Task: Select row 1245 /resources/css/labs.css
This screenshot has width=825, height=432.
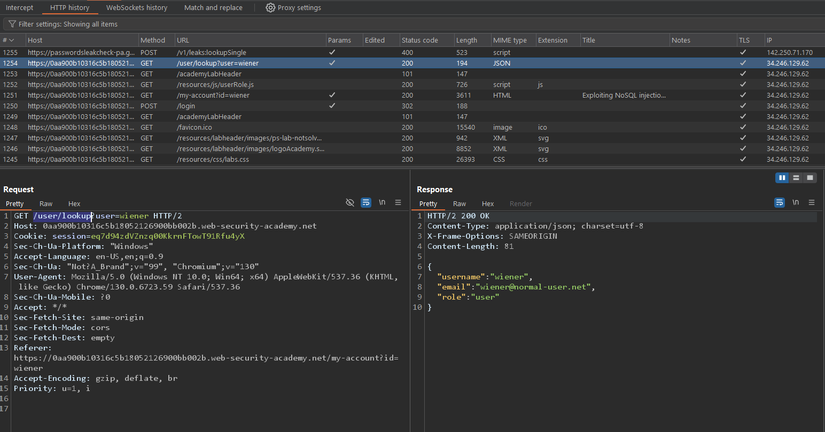Action: 412,159
